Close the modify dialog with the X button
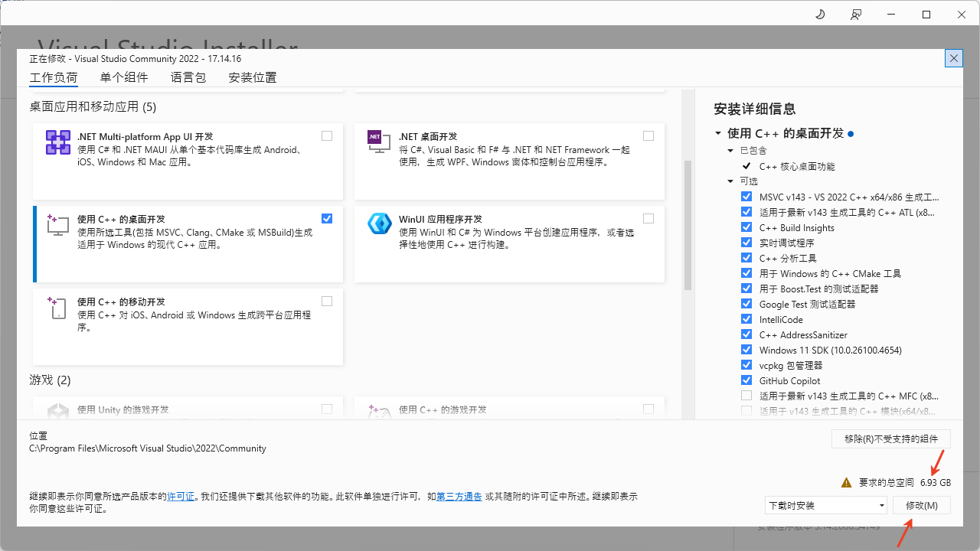Screen dimensions: 980x551 tap(954, 58)
